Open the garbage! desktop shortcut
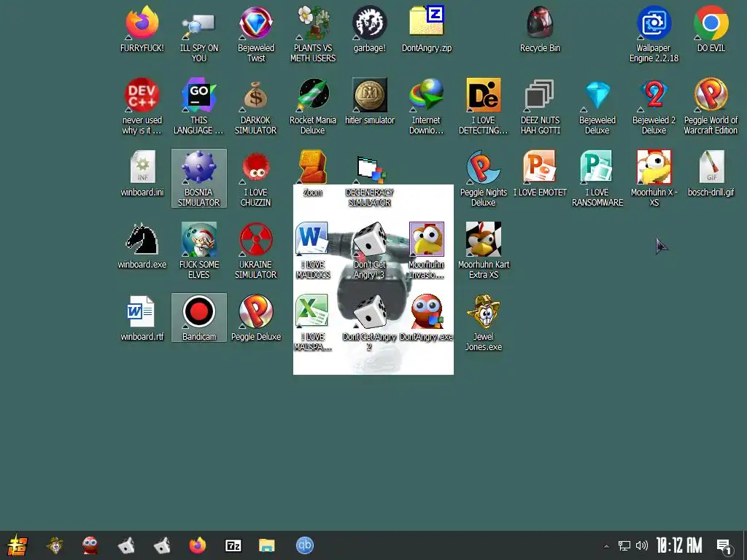Viewport: 747px width, 560px height. (370, 28)
